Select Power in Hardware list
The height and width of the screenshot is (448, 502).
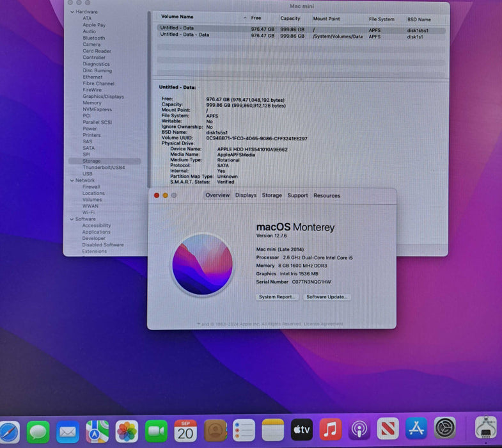coord(90,129)
